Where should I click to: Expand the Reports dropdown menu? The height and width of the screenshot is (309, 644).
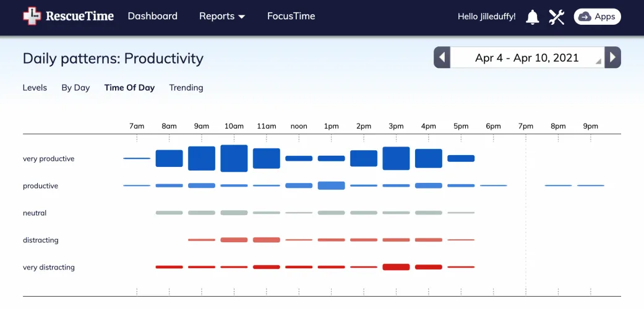coord(222,17)
